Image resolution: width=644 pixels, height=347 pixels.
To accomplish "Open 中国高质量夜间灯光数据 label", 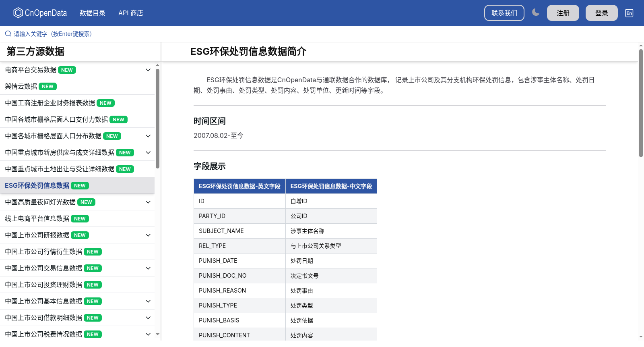I will click(40, 202).
